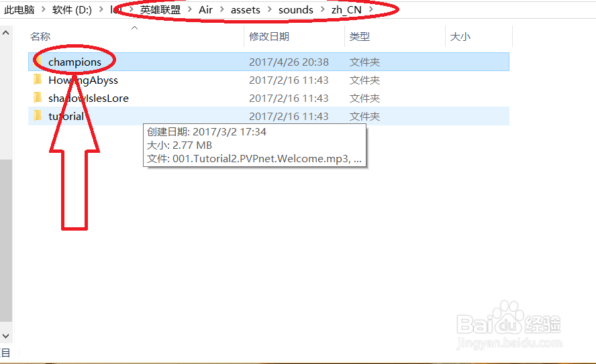
Task: Jump to Air folder in breadcrumb
Action: 205,9
